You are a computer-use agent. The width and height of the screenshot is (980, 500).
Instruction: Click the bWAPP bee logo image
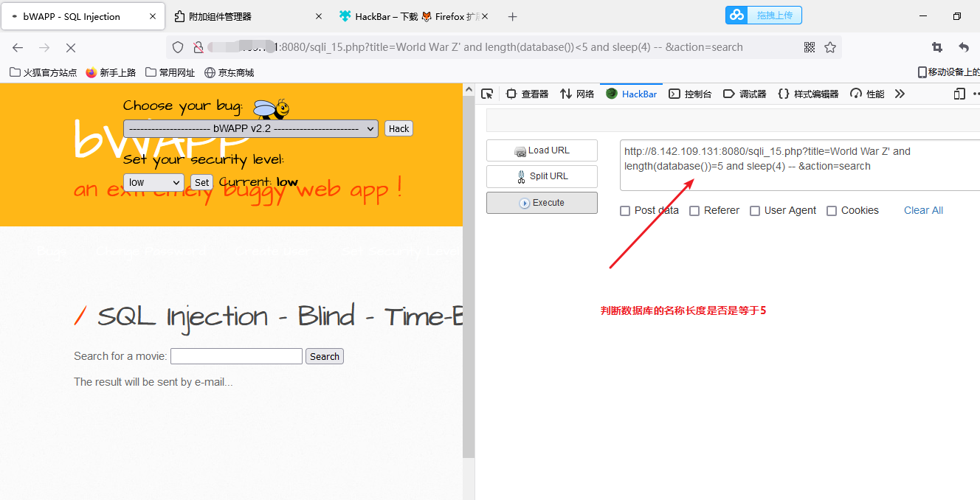272,108
